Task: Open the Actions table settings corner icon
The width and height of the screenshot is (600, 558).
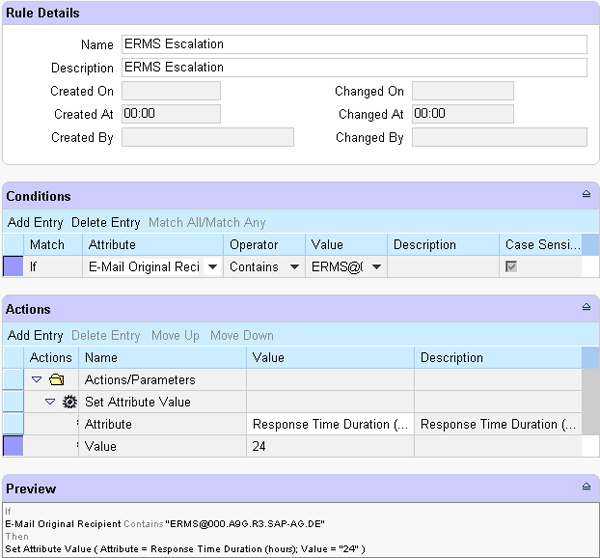Action: [590, 357]
